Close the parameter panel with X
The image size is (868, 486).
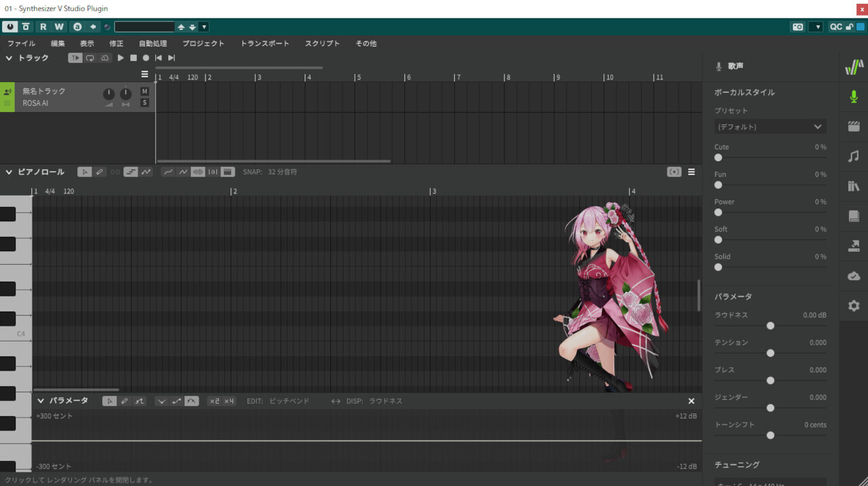[x=691, y=401]
